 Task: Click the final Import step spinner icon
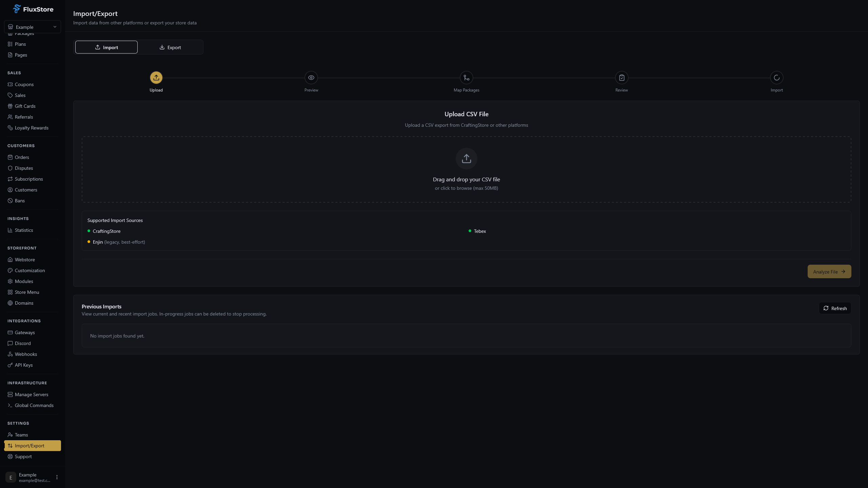[x=777, y=78]
